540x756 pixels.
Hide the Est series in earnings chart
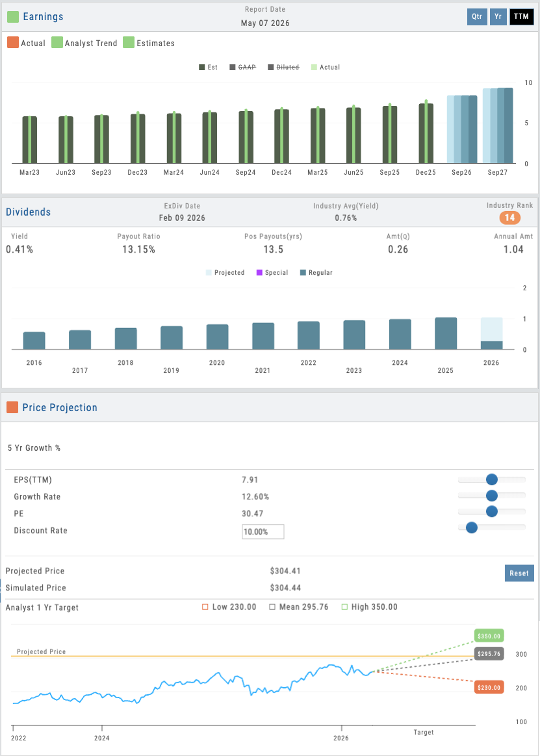(x=207, y=67)
